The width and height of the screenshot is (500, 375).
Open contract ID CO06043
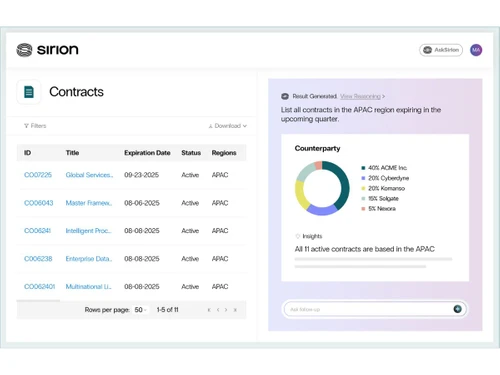(x=38, y=203)
